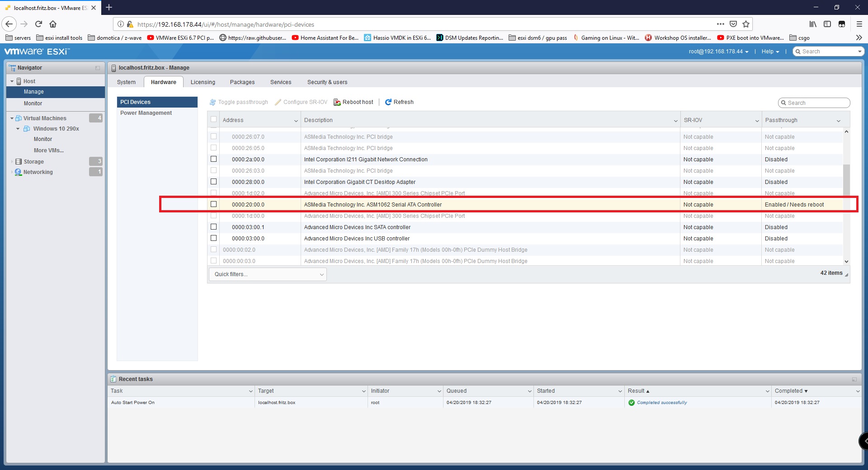Open the servers bookmark folder
This screenshot has width=868, height=470.
[x=18, y=38]
